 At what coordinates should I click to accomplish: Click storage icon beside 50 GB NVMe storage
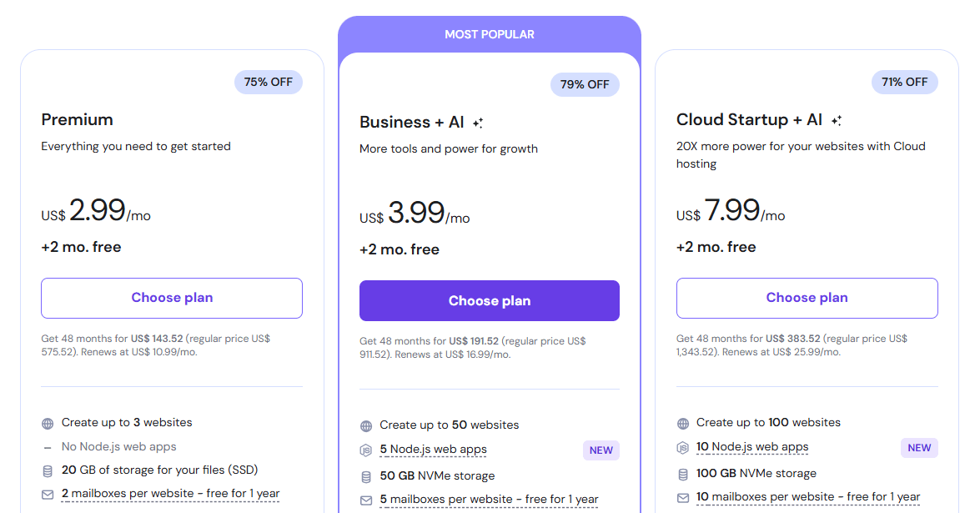pyautogui.click(x=366, y=477)
